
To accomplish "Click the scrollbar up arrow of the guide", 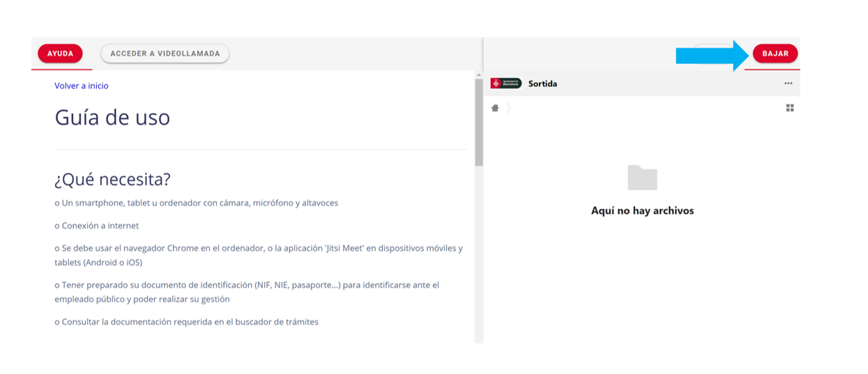I will click(478, 75).
